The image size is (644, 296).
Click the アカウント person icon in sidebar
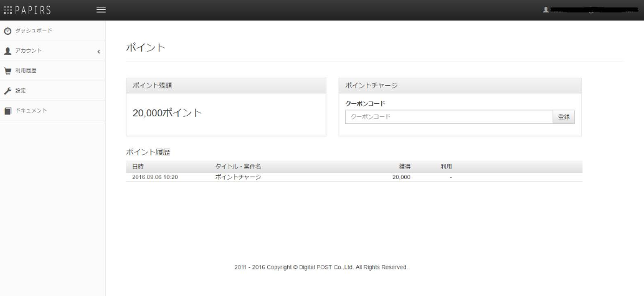[x=7, y=51]
